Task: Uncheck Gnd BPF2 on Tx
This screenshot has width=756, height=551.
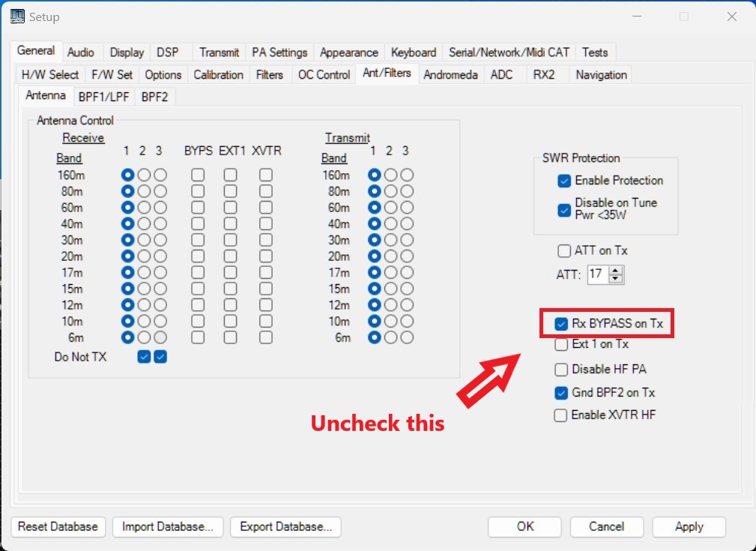Action: [560, 392]
